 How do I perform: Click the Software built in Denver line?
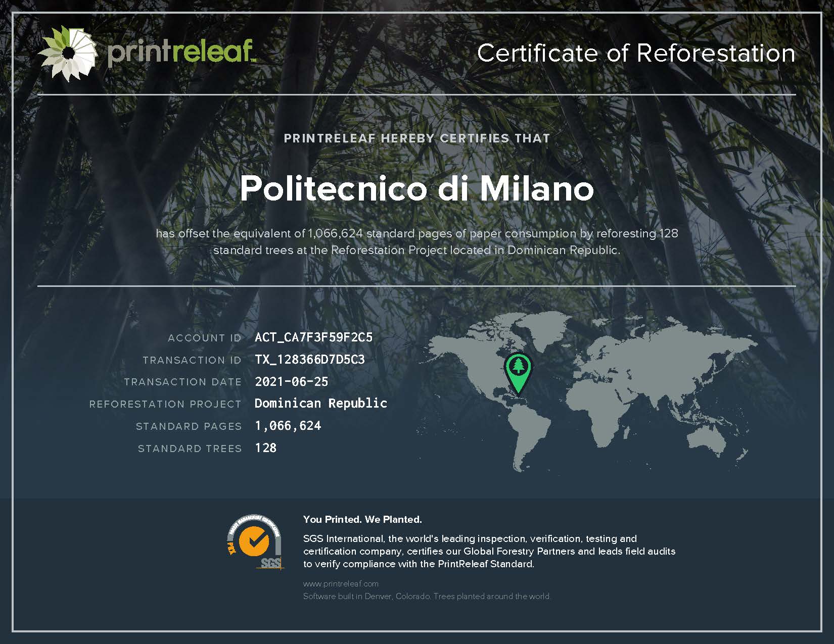(427, 597)
